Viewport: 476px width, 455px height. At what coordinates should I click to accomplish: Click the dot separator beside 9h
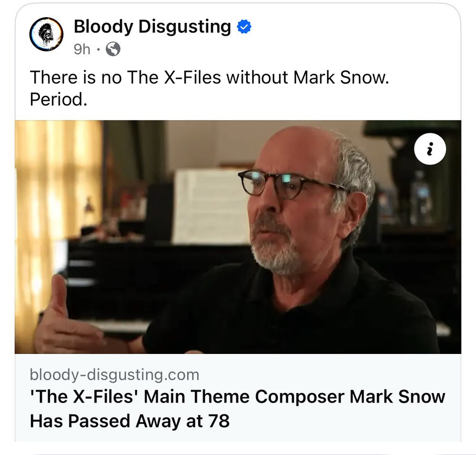pos(98,49)
